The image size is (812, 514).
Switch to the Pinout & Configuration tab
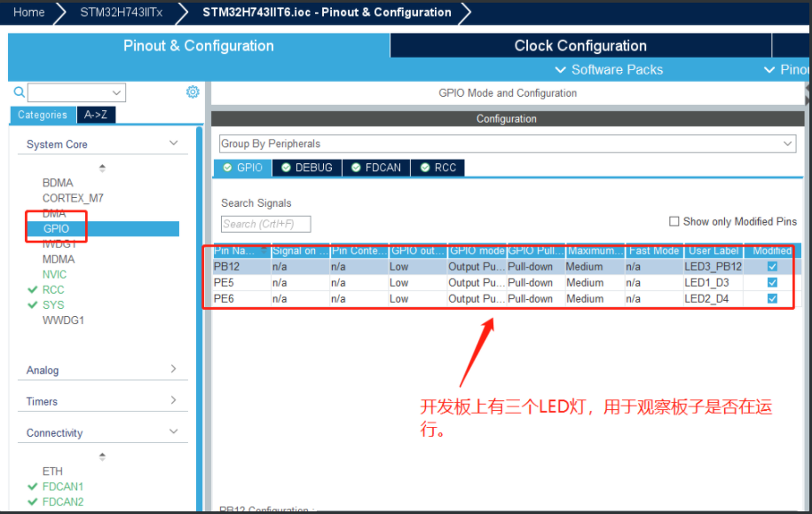coord(198,45)
